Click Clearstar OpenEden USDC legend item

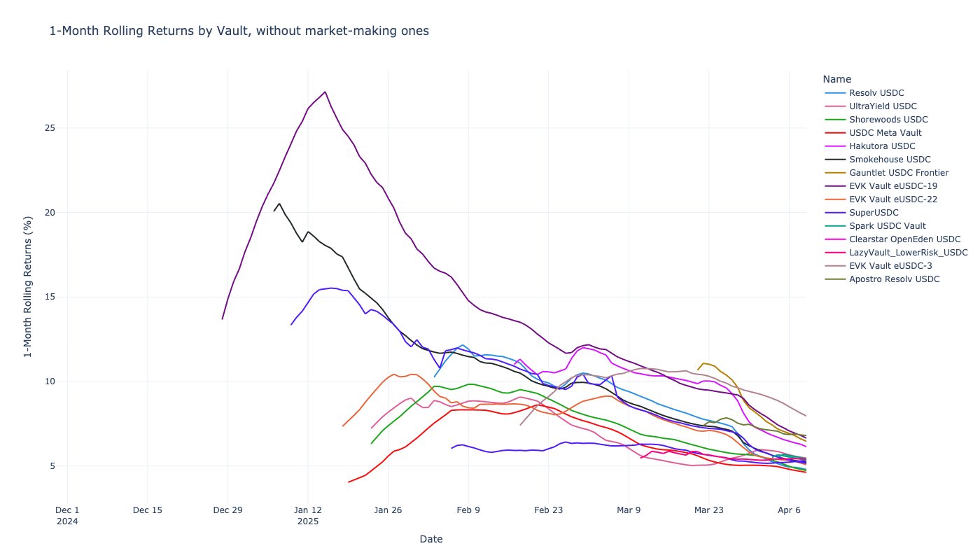click(x=903, y=239)
